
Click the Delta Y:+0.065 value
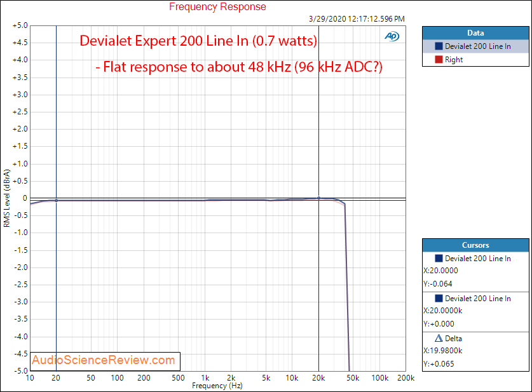coord(439,364)
